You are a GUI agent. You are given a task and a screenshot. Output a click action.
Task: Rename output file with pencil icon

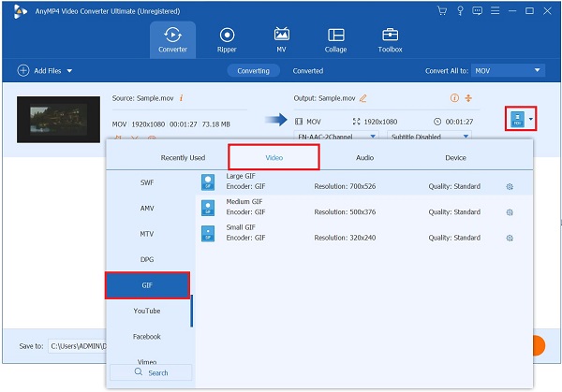362,98
